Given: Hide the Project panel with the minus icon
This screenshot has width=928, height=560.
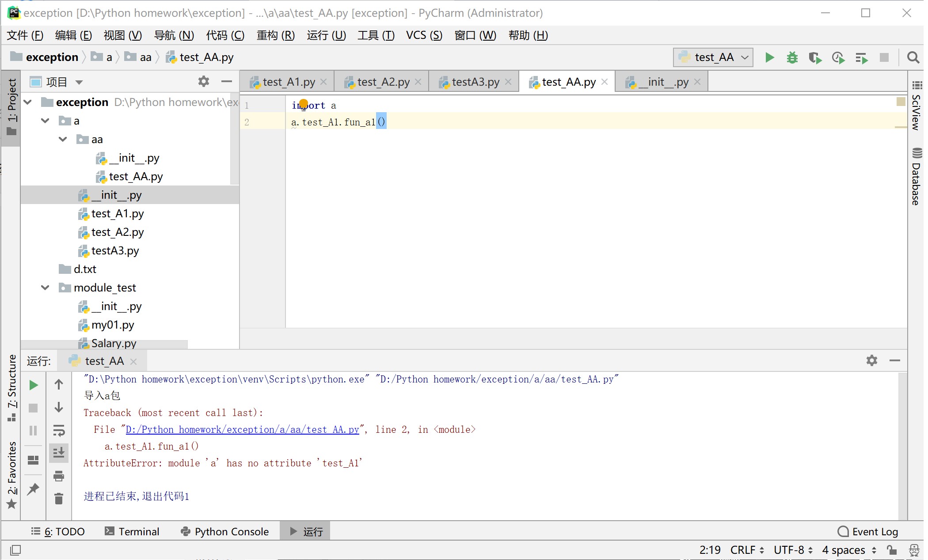Looking at the screenshot, I should click(x=227, y=81).
